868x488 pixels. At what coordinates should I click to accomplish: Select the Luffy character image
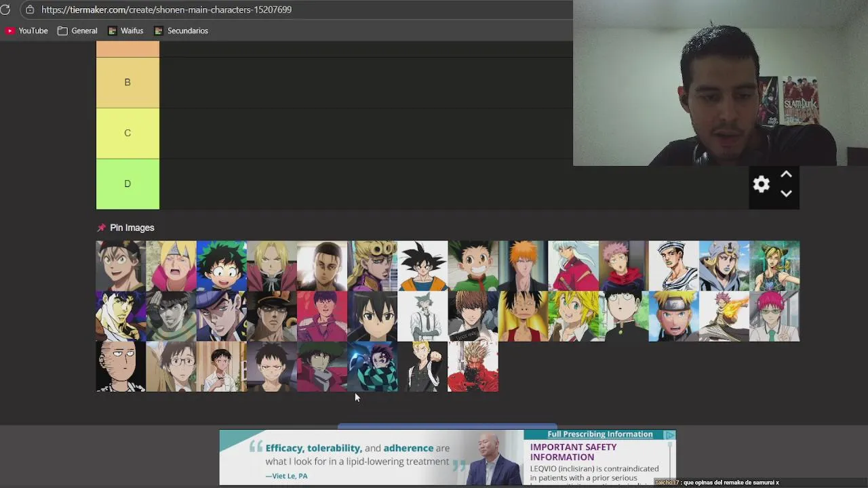[x=523, y=316]
